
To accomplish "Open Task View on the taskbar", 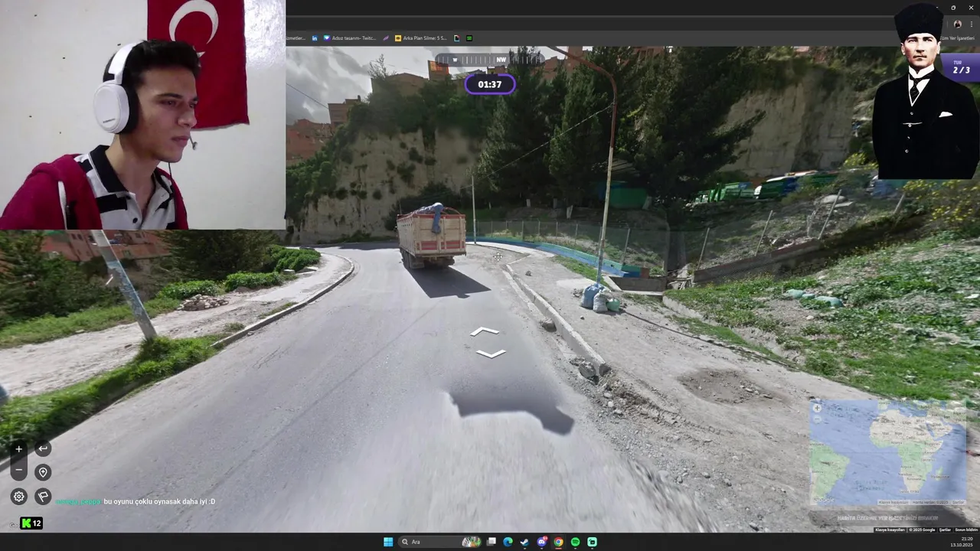I will coord(491,542).
